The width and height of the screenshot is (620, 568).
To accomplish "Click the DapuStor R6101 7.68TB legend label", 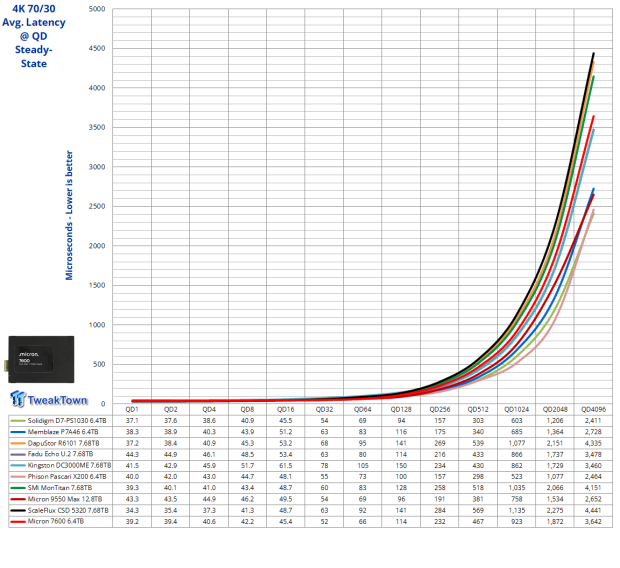I will tap(63, 443).
